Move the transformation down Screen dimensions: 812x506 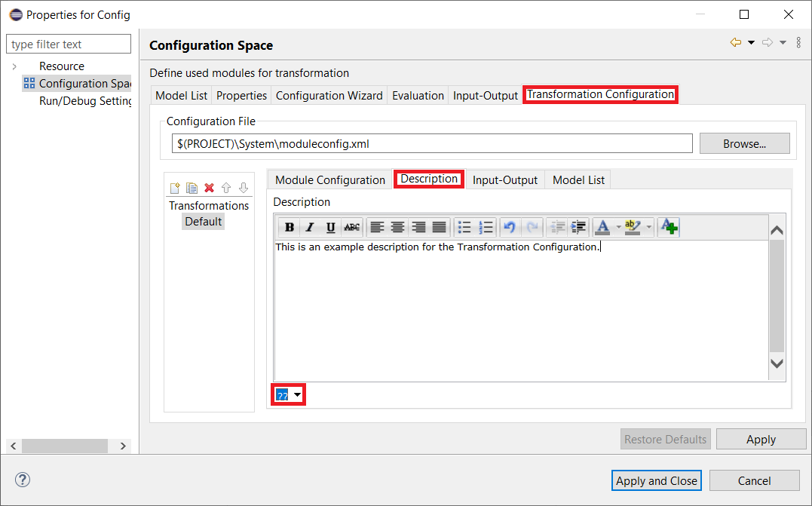pos(244,187)
